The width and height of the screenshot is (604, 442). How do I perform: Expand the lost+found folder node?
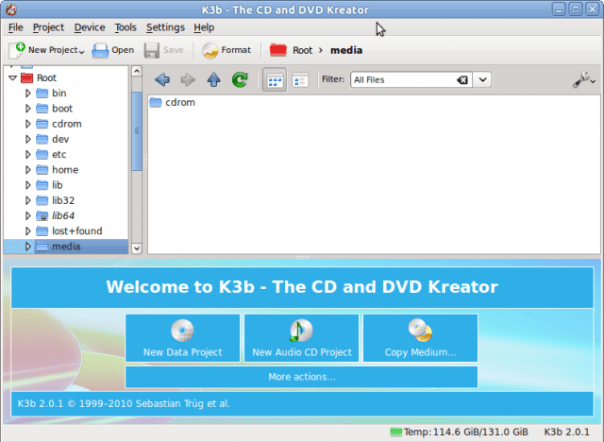tap(28, 231)
